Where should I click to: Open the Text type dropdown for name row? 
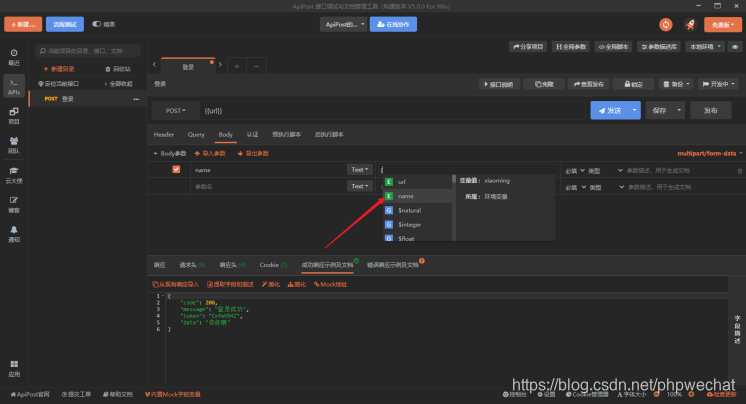[x=360, y=169]
